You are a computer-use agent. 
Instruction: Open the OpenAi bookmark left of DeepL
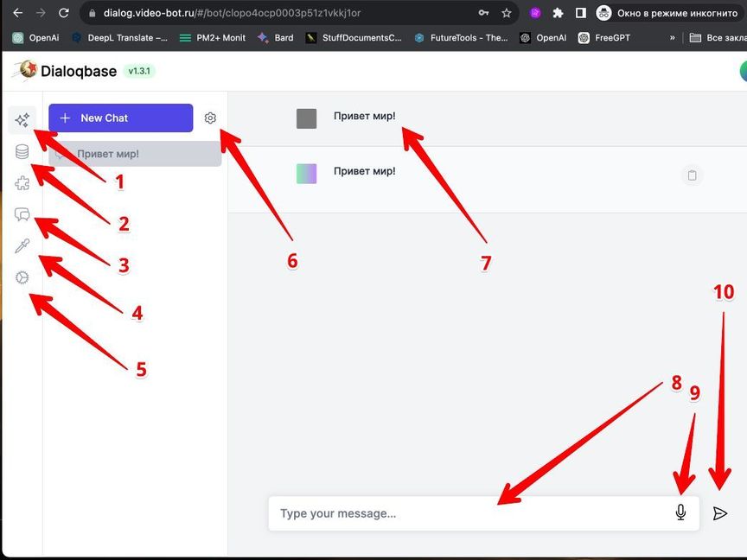click(35, 38)
